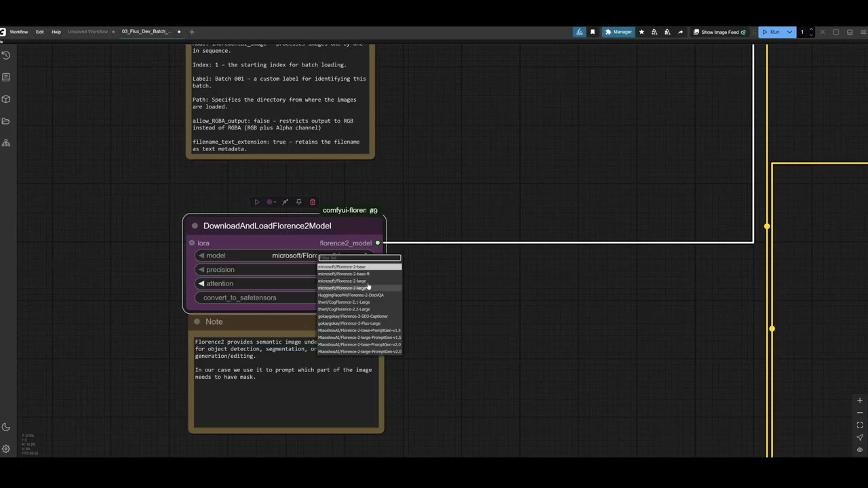This screenshot has width=868, height=488.
Task: Select microsoft/Florence-2-base option
Action: (359, 267)
